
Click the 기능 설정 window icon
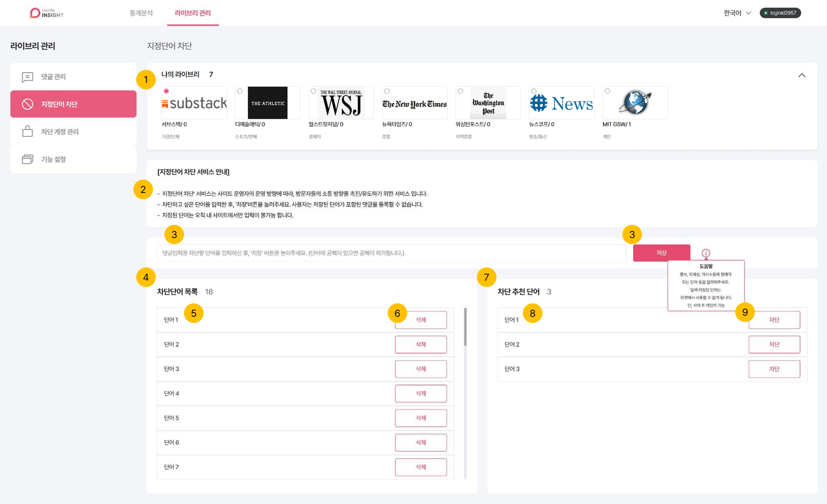pyautogui.click(x=27, y=159)
